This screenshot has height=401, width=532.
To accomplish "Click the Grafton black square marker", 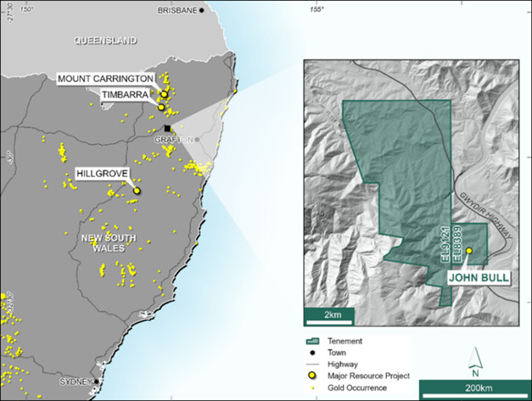I will 168,128.
